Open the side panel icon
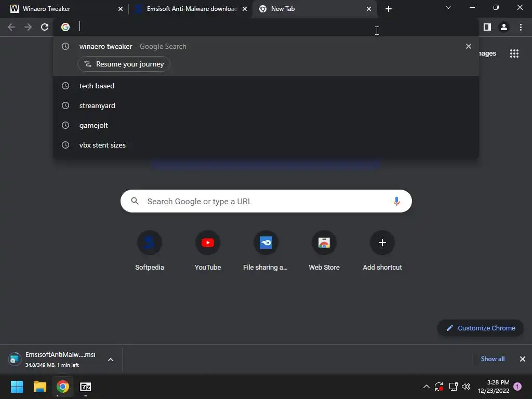 point(487,27)
